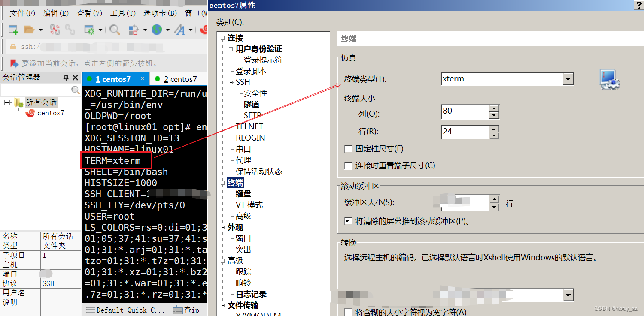This screenshot has width=644, height=316.
Task: Open dropdown arrow next to Open folder
Action: click(x=41, y=30)
